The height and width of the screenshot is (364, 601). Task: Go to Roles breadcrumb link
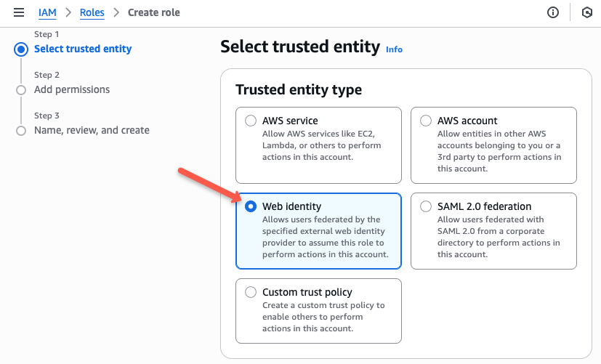(92, 12)
